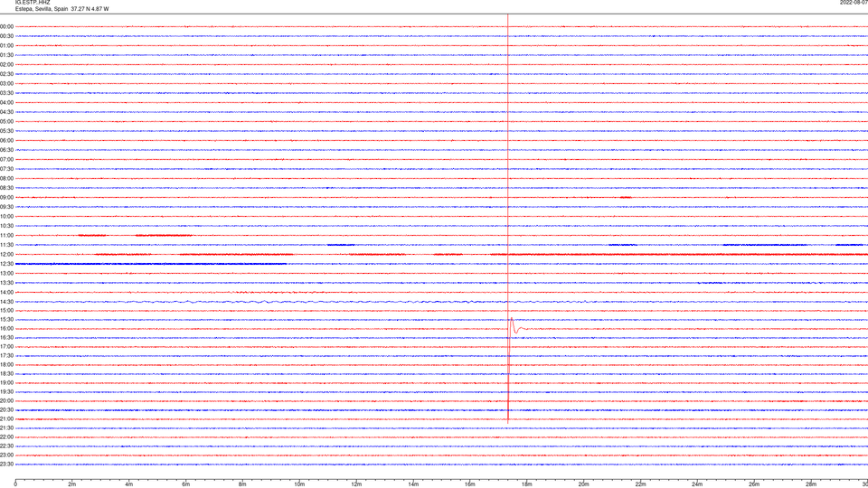Select the 23:30 time row label
868x488 pixels.
point(6,465)
